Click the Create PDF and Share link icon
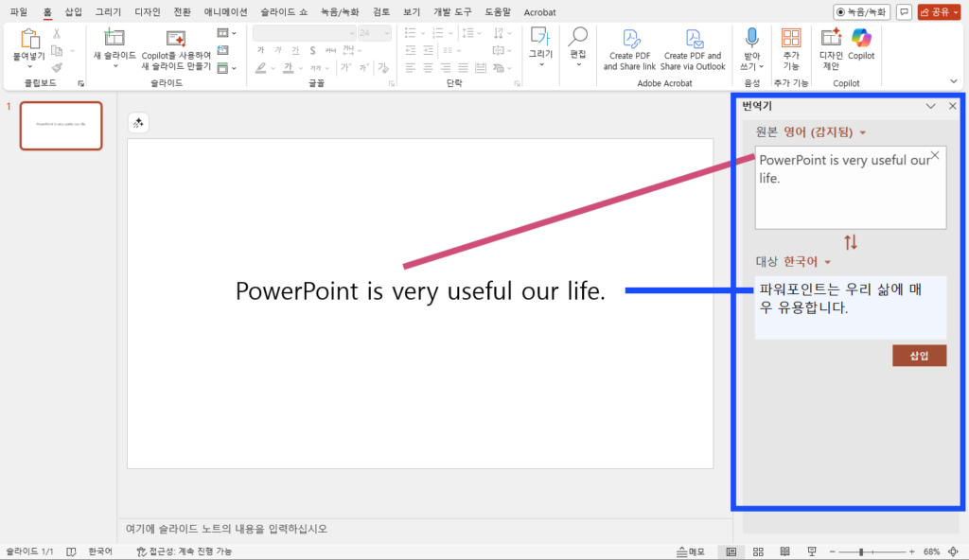 point(629,39)
